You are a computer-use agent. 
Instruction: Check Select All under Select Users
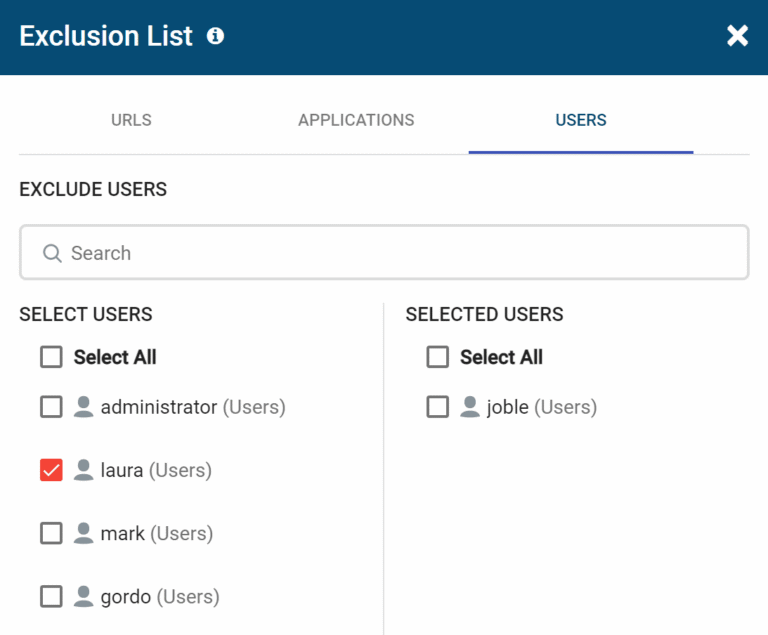tap(51, 357)
